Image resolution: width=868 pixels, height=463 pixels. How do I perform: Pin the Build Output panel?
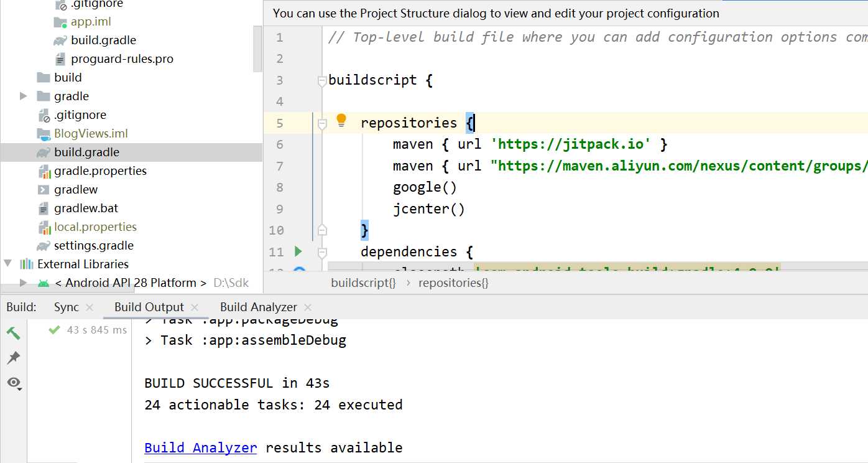coord(13,358)
